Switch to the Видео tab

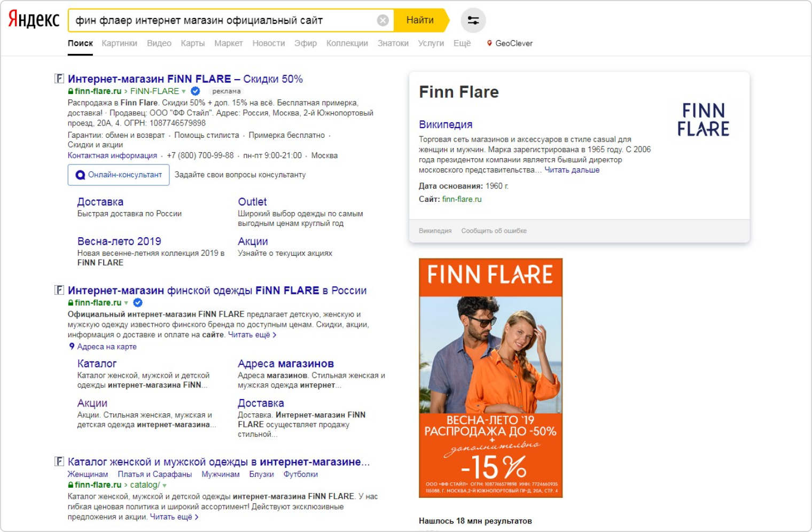coord(159,43)
